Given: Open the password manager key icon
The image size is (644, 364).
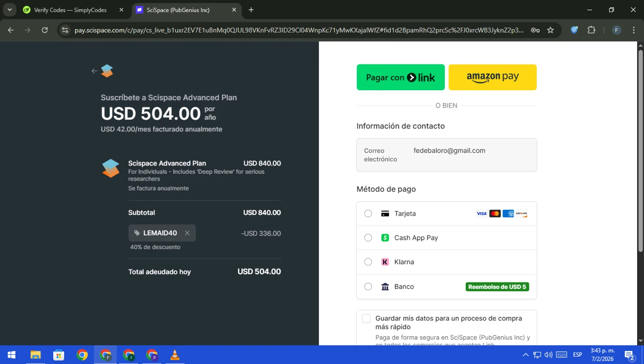Looking at the screenshot, I should [535, 30].
